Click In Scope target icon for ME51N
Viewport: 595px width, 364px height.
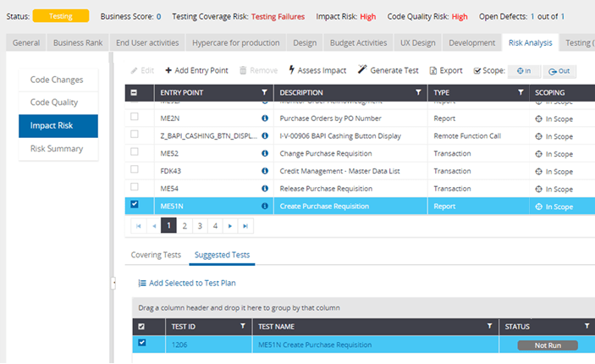(538, 207)
